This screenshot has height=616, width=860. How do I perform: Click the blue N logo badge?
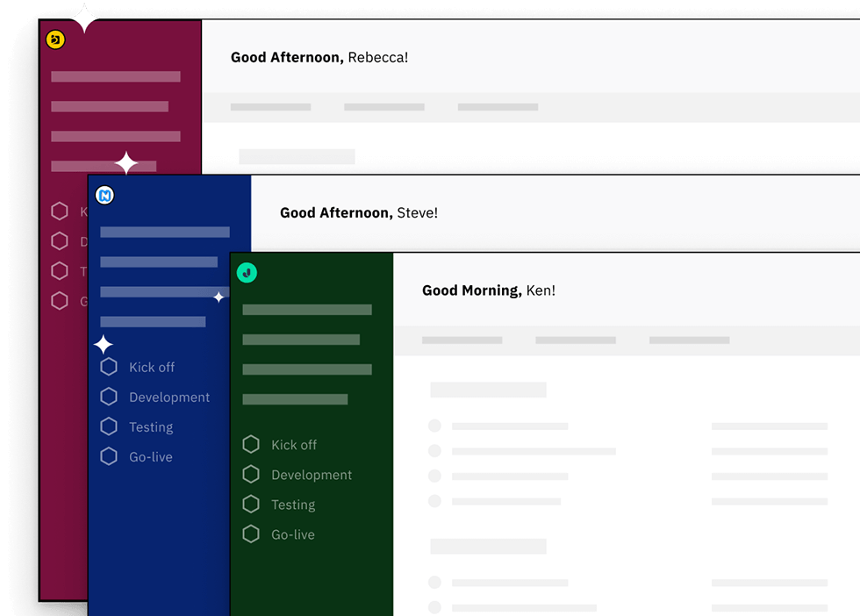coord(104,196)
